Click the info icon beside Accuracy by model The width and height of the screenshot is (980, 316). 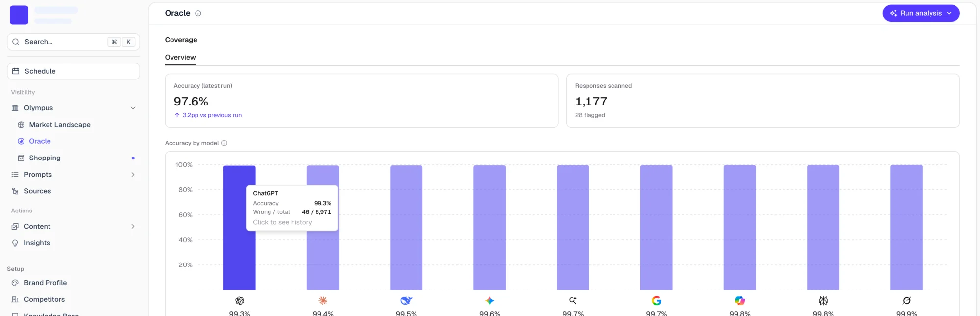224,143
